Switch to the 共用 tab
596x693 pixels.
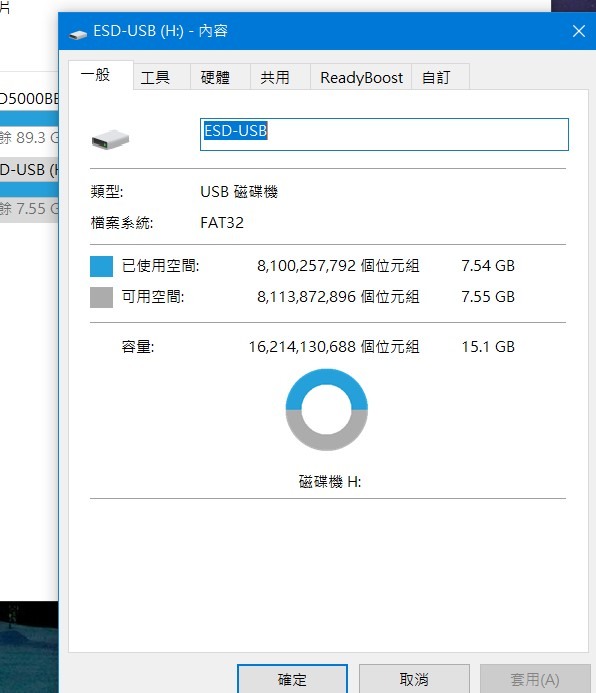(x=280, y=77)
